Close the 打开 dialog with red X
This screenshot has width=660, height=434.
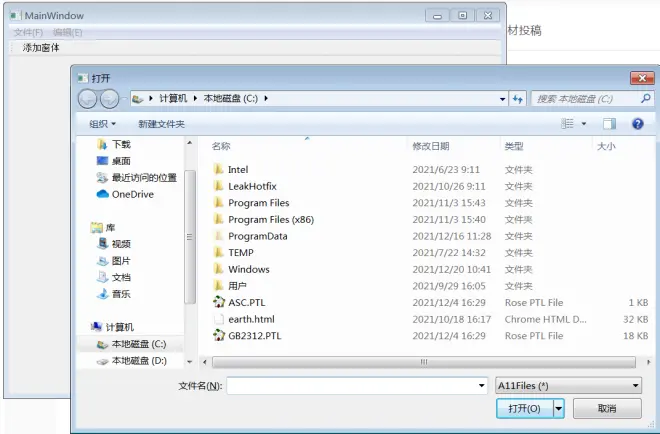point(642,78)
